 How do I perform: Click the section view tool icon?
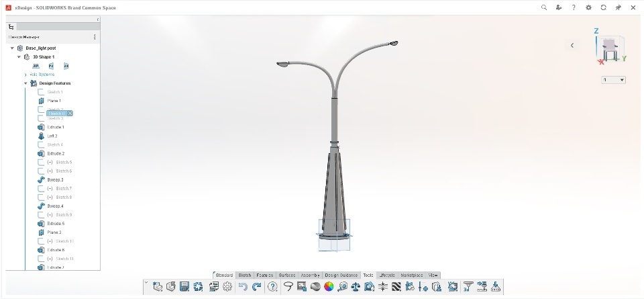[x=369, y=287]
